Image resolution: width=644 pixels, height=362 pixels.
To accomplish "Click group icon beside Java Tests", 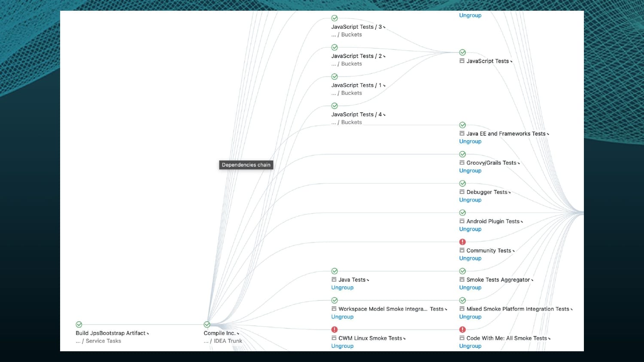I will coord(334,279).
